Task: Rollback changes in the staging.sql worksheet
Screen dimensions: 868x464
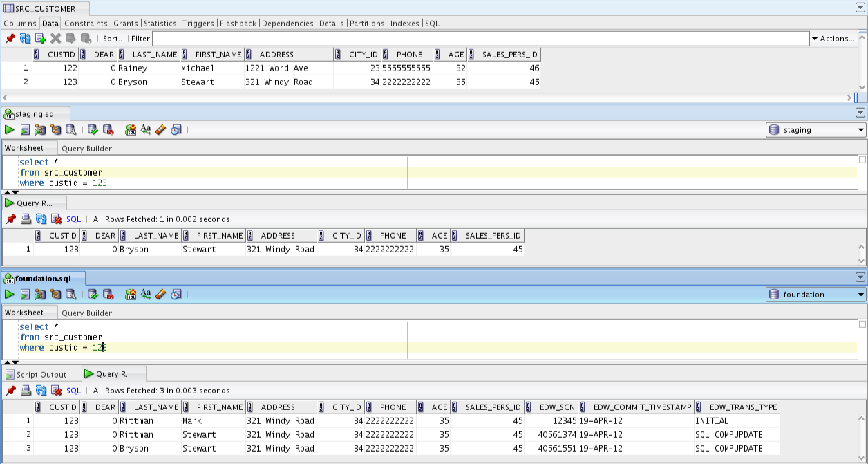Action: (109, 129)
